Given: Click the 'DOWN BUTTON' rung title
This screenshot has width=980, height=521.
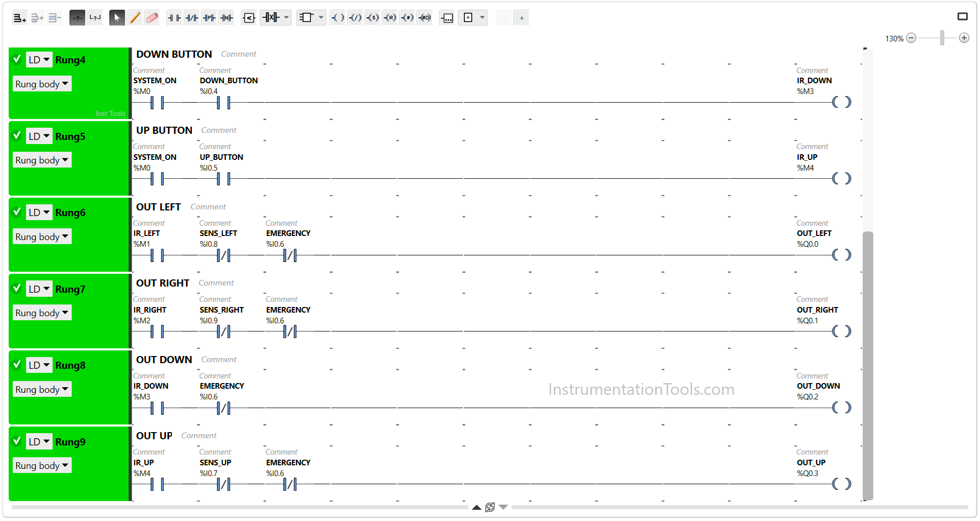Looking at the screenshot, I should 174,54.
